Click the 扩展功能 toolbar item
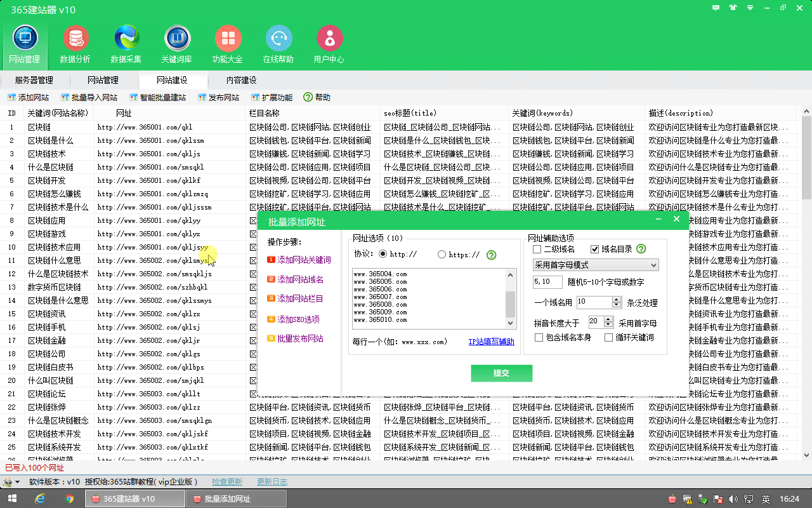 (272, 98)
